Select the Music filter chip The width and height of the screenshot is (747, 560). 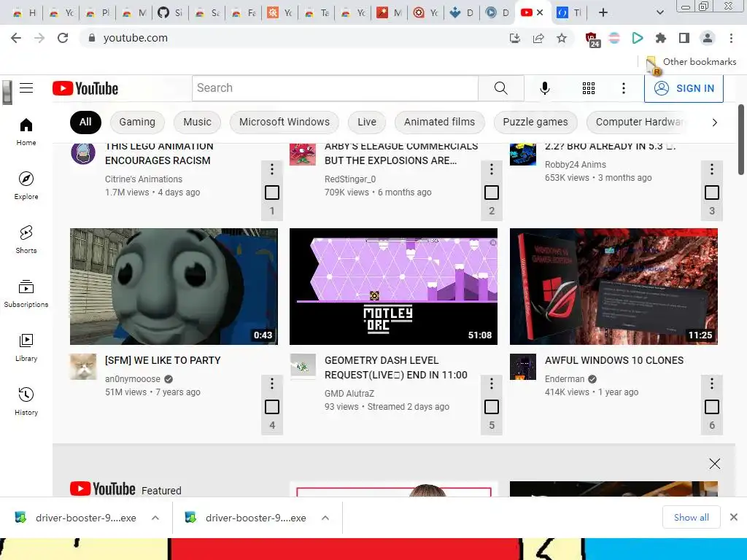coord(197,122)
